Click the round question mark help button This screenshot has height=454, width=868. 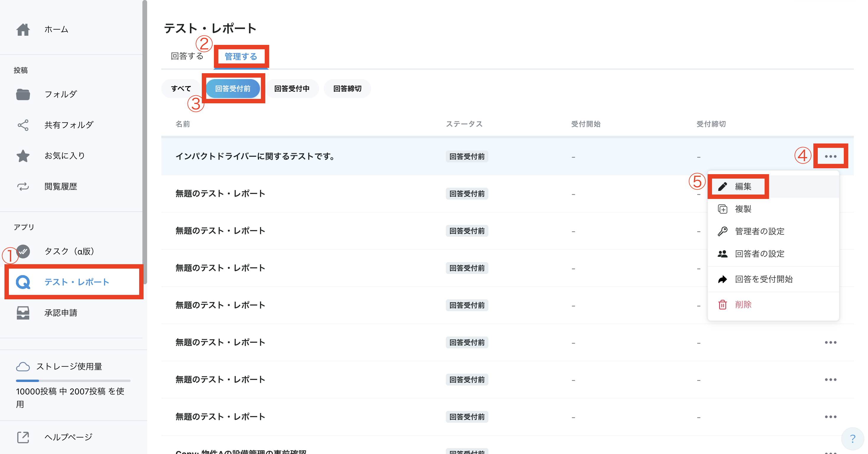pos(853,439)
